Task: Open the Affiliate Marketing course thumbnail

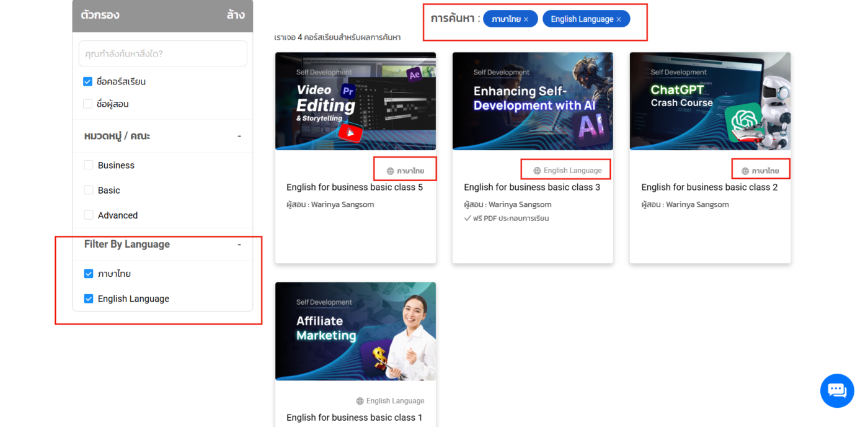Action: (x=355, y=331)
